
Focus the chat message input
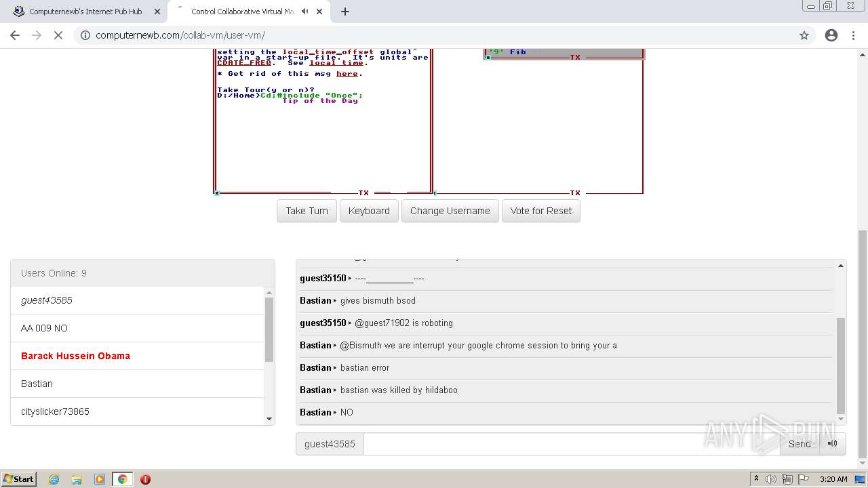click(572, 444)
